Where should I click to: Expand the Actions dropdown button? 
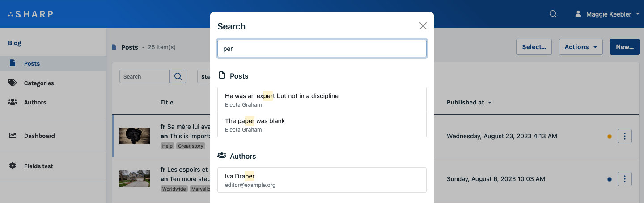581,47
